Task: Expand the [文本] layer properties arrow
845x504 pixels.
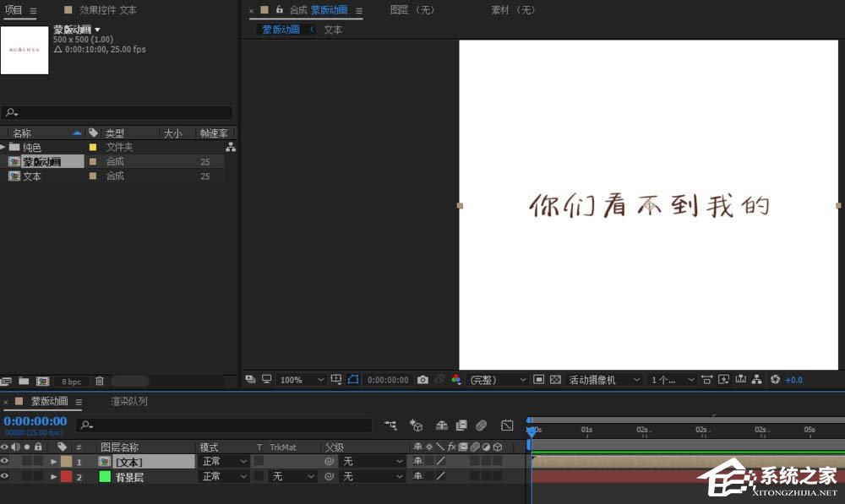Action: (x=53, y=461)
